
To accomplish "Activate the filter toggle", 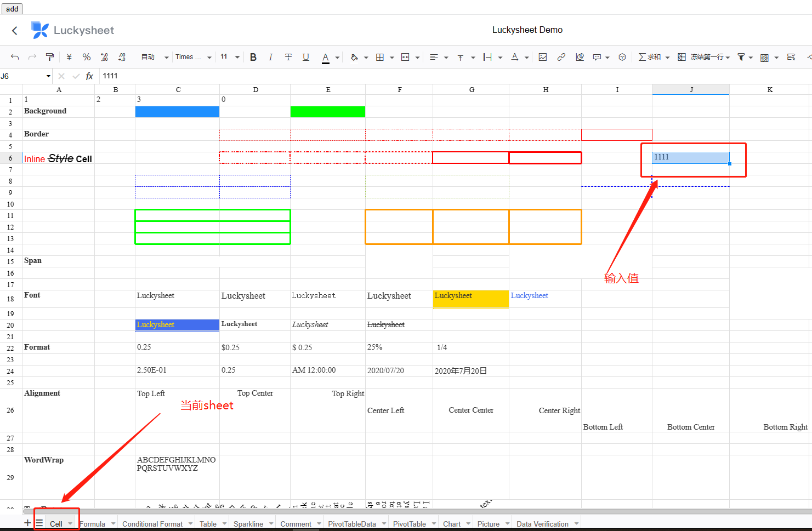I will (x=742, y=57).
